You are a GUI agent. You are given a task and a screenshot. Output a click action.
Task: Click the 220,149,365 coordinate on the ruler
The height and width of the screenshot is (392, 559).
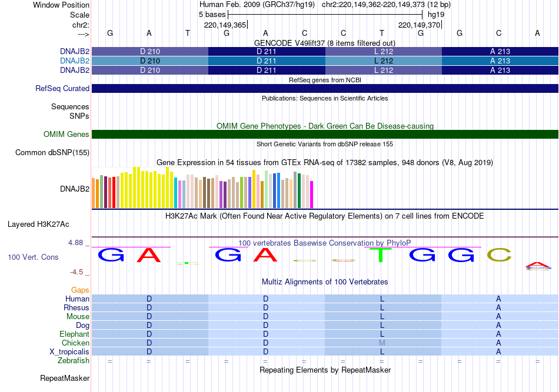(225, 25)
